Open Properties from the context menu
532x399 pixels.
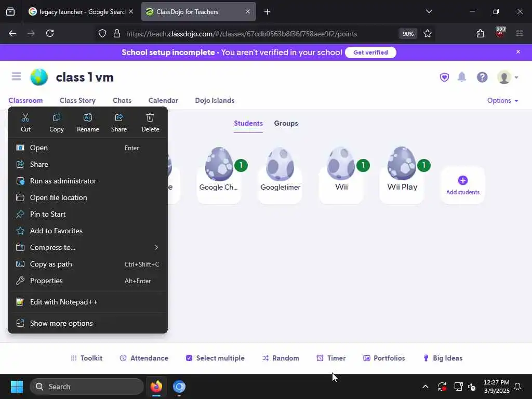[x=88, y=281]
